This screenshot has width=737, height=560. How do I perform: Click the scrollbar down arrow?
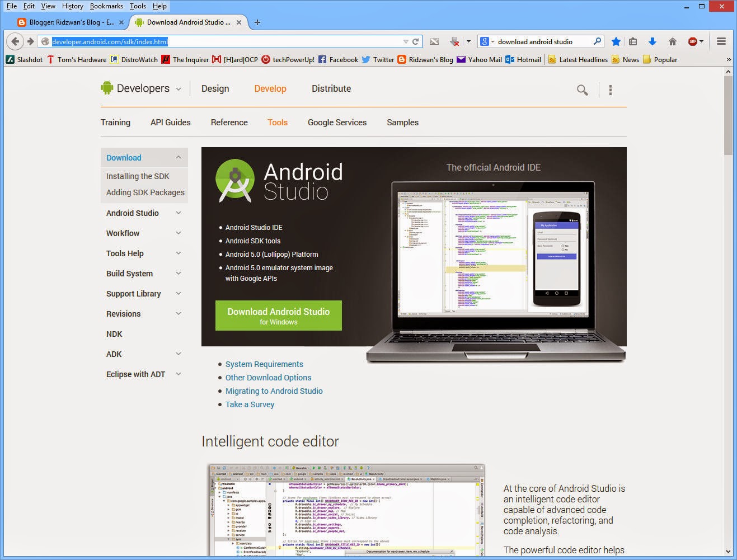pyautogui.click(x=728, y=552)
